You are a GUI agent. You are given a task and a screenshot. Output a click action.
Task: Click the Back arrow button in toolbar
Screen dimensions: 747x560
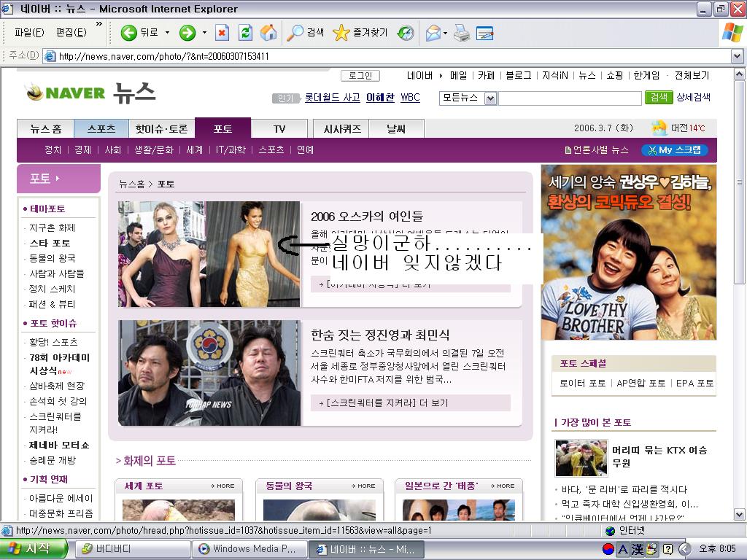coord(129,33)
